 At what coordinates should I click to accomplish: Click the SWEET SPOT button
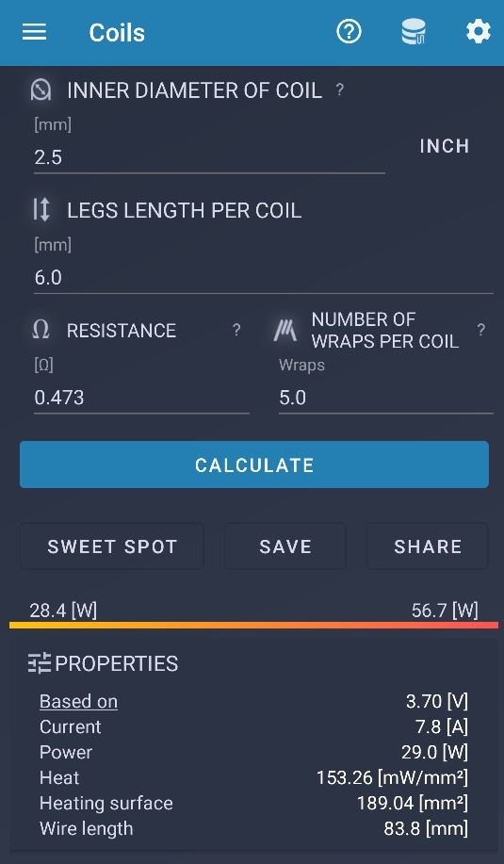coord(112,546)
